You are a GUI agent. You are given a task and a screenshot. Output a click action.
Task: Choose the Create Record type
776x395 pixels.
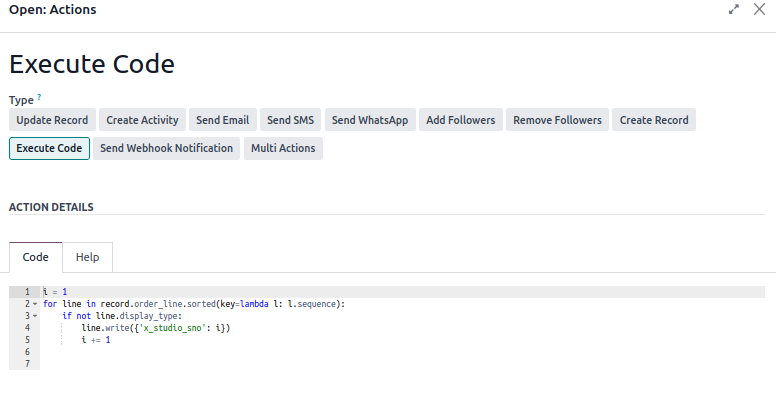click(654, 120)
